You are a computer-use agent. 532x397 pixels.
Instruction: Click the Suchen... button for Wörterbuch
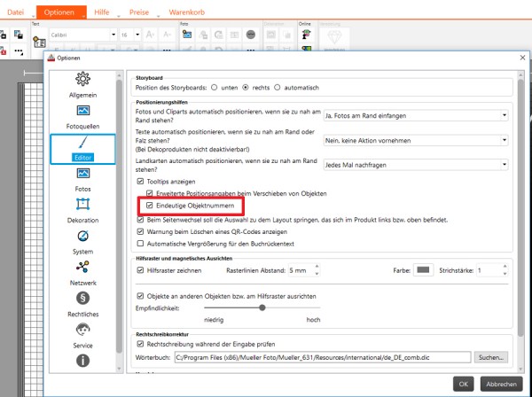(489, 357)
